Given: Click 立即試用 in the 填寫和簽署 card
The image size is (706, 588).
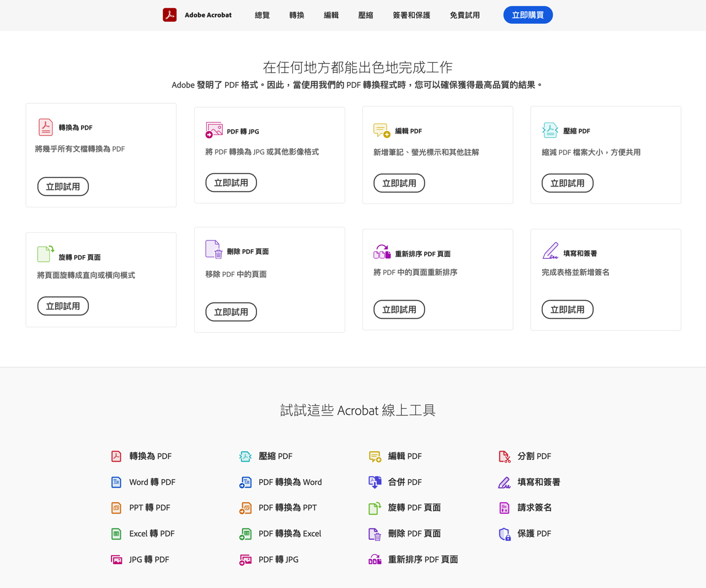Looking at the screenshot, I should [568, 309].
